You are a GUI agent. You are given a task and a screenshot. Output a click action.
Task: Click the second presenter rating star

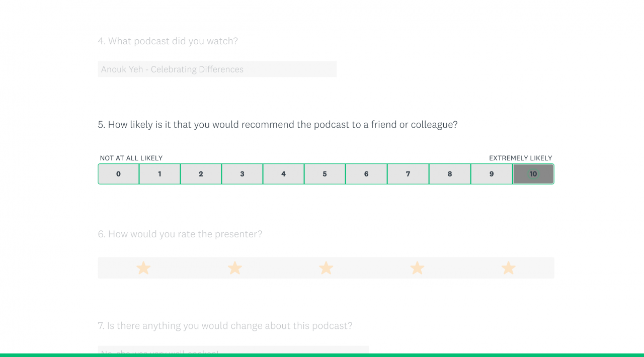pos(235,268)
